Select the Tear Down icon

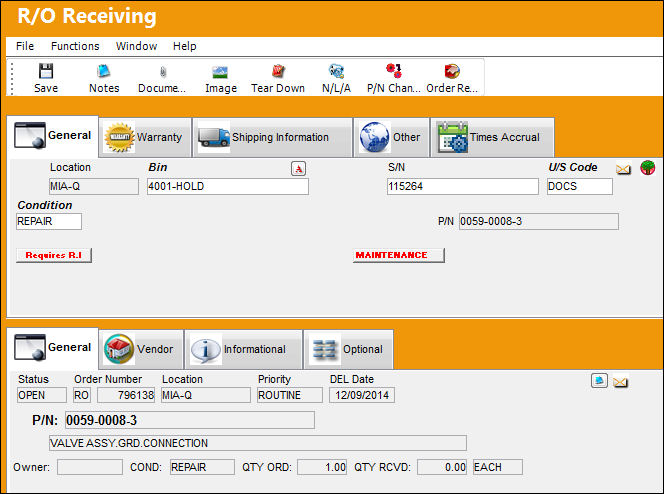[278, 71]
